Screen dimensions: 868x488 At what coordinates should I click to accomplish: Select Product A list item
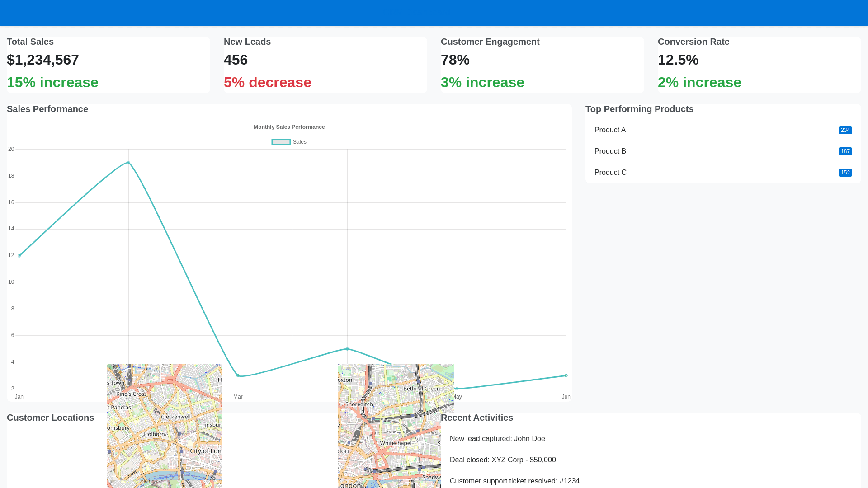(610, 130)
